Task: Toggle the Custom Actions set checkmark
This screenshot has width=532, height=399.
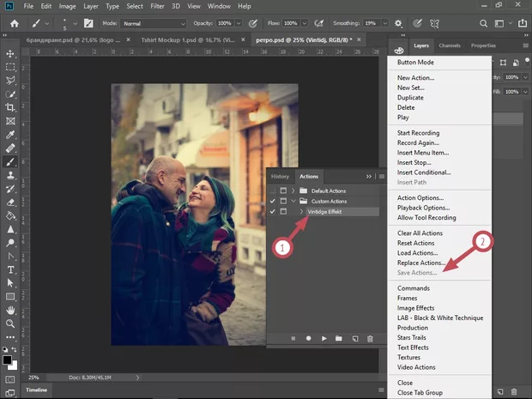Action: coord(273,200)
